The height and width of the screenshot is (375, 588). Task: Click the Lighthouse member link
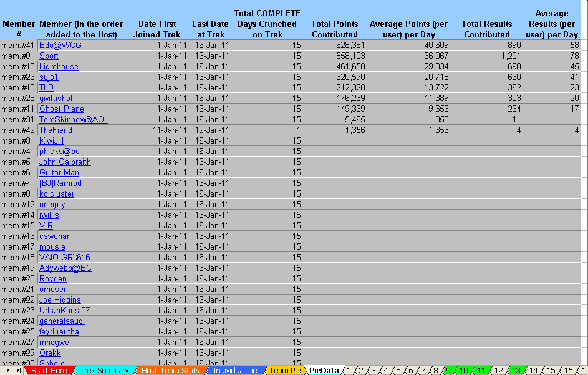click(x=59, y=67)
